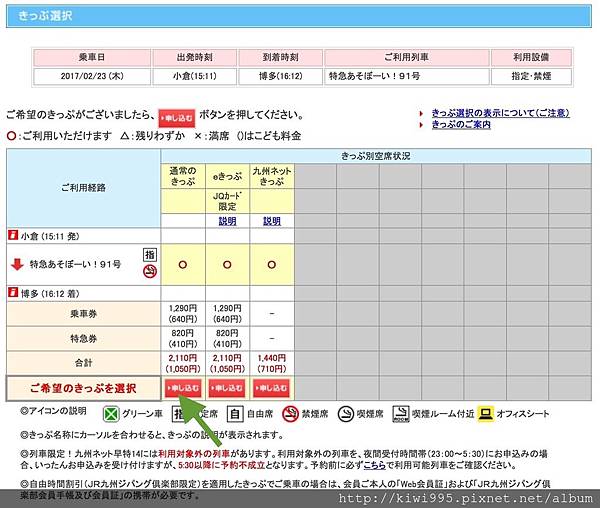The image size is (600, 508).
Task: Click ご利用列車 header cell
Action: click(x=407, y=57)
